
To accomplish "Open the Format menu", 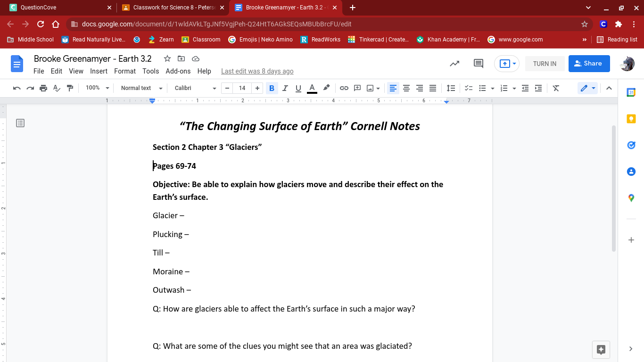I will tap(125, 71).
